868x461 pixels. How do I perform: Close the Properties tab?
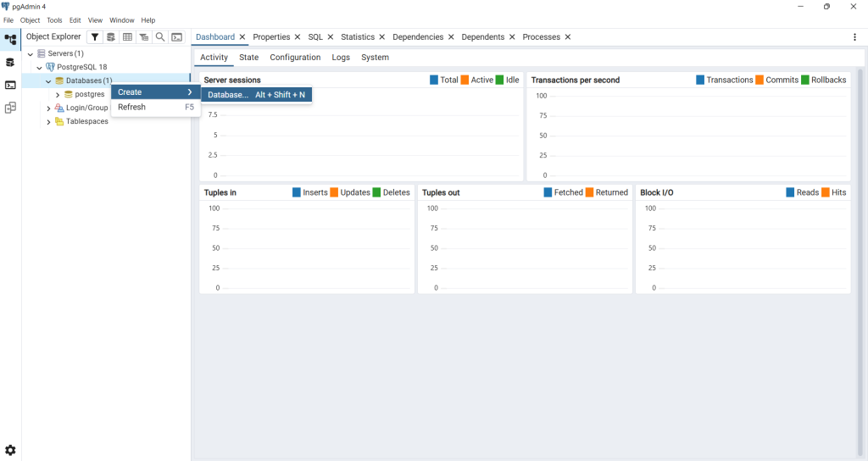coord(298,37)
